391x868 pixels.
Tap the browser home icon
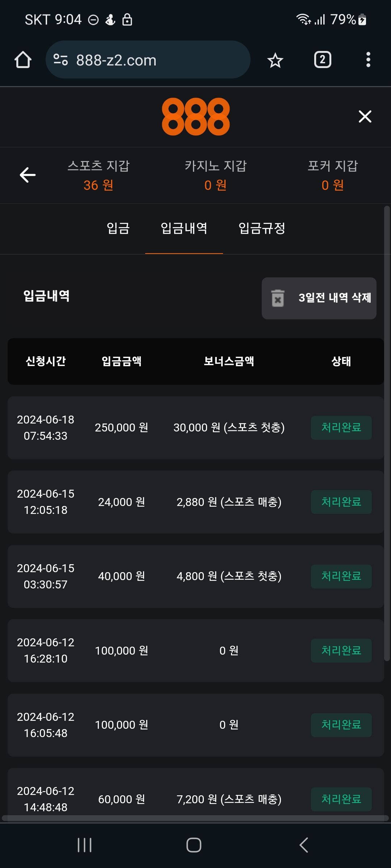tap(23, 60)
